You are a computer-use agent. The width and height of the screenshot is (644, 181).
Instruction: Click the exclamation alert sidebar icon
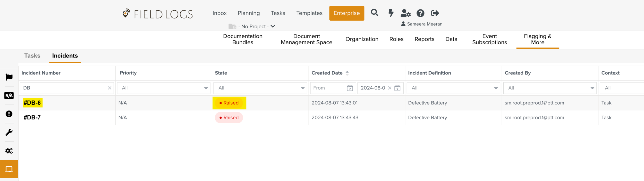coord(9,114)
